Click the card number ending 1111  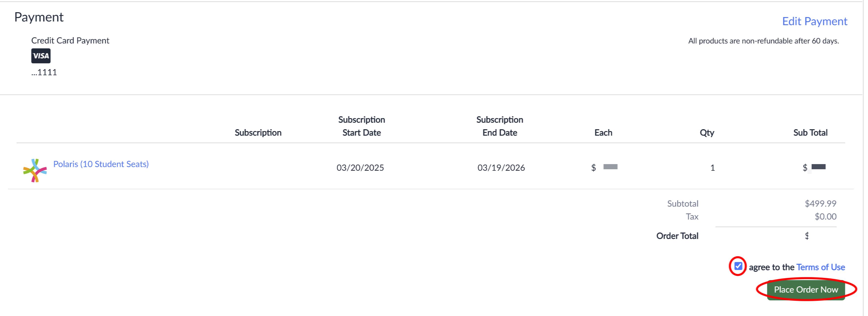(x=44, y=72)
